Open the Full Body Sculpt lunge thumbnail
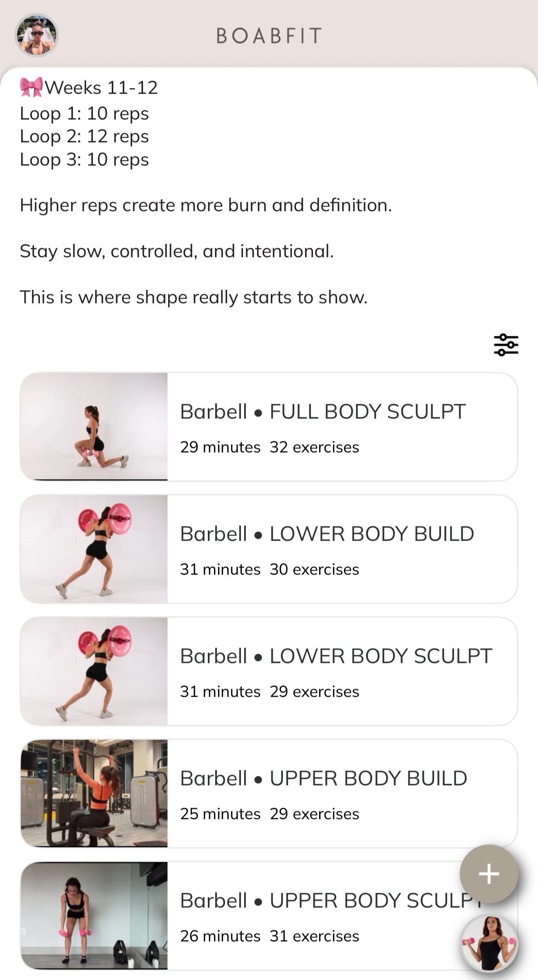 tap(94, 427)
